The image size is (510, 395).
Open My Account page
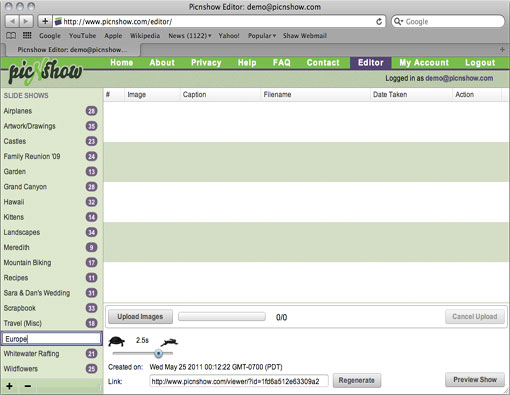click(424, 63)
